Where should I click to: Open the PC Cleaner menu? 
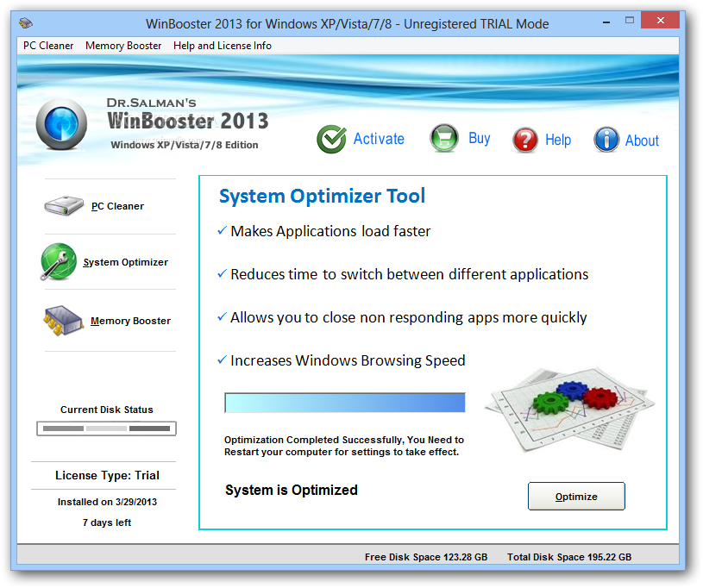click(x=48, y=46)
